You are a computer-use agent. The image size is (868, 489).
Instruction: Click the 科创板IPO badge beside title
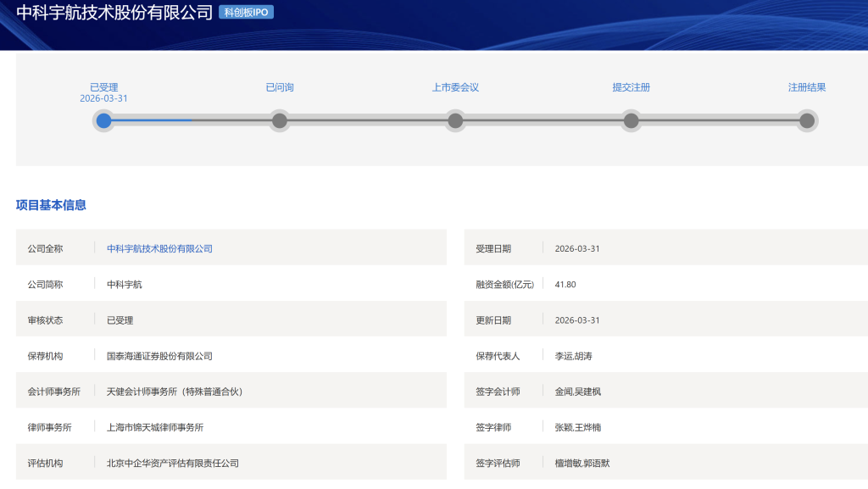coord(246,13)
